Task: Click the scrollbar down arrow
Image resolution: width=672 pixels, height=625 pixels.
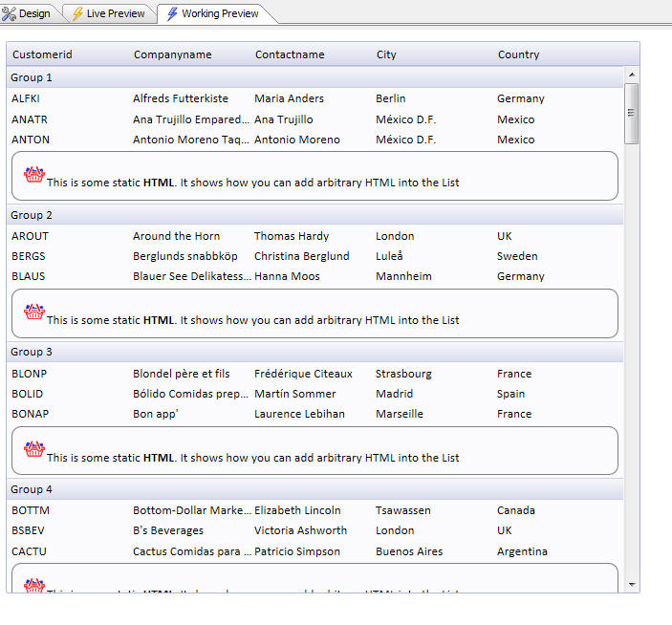Action: 632,584
